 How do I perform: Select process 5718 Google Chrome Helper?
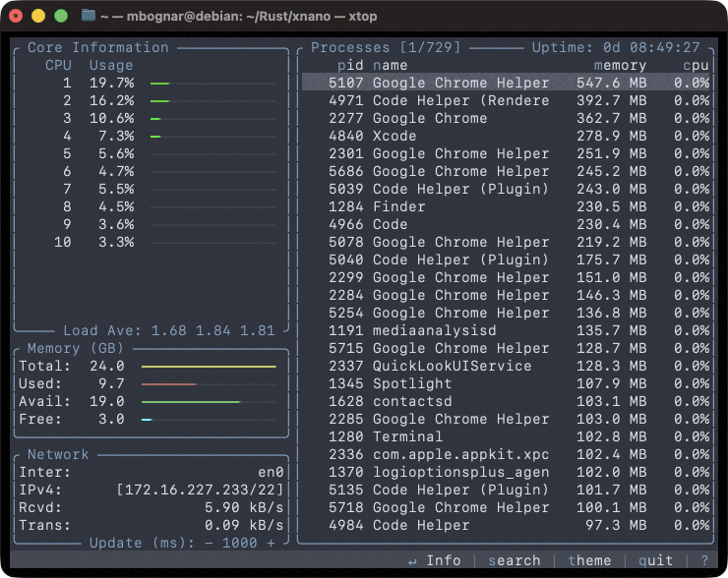pos(506,507)
